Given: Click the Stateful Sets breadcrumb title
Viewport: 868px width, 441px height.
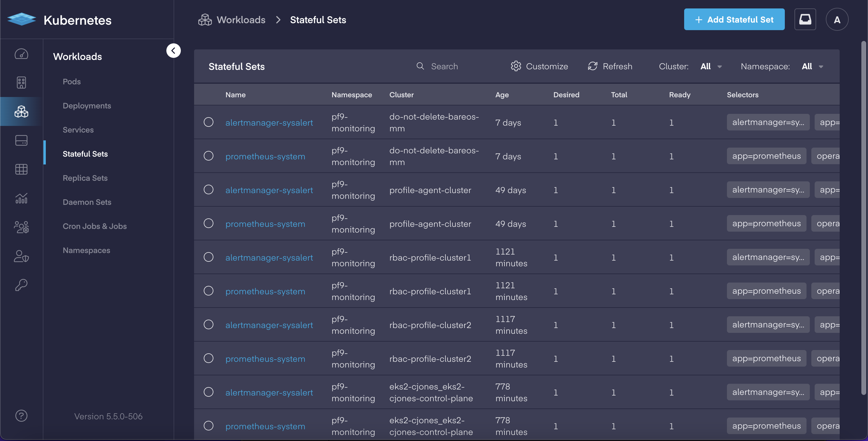Looking at the screenshot, I should 318,20.
